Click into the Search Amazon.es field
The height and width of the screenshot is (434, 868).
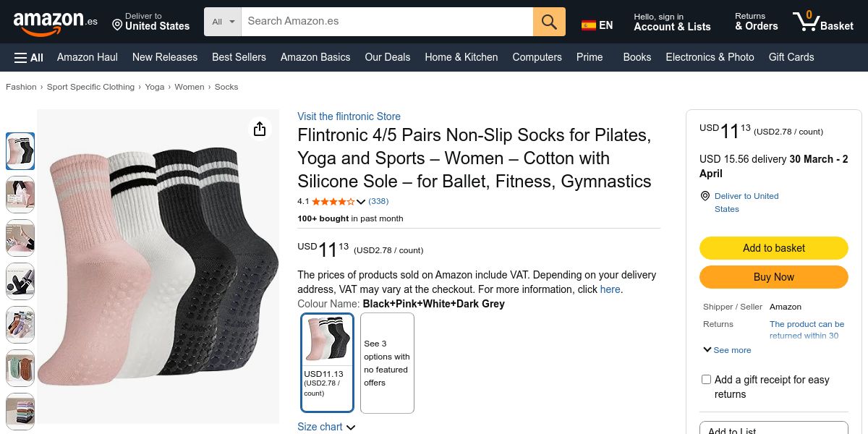[387, 22]
